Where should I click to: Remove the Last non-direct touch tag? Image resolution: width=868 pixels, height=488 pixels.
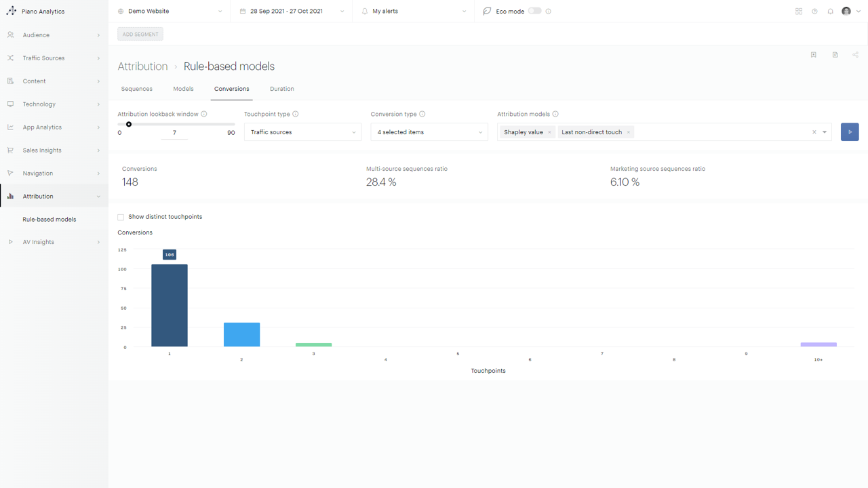point(629,132)
